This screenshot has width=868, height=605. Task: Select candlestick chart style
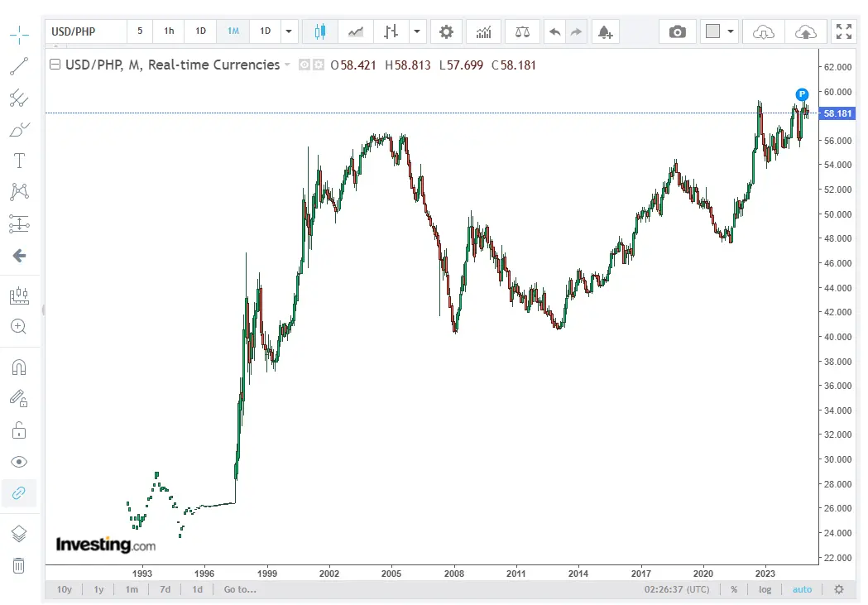(x=320, y=31)
